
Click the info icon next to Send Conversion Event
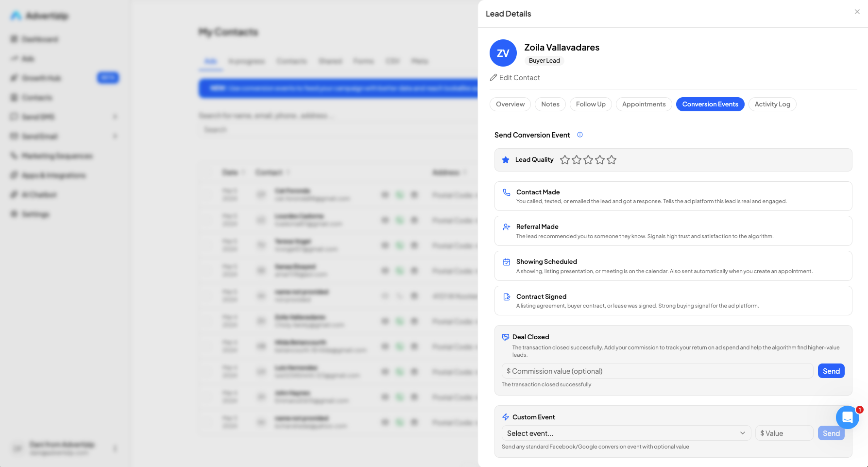580,135
